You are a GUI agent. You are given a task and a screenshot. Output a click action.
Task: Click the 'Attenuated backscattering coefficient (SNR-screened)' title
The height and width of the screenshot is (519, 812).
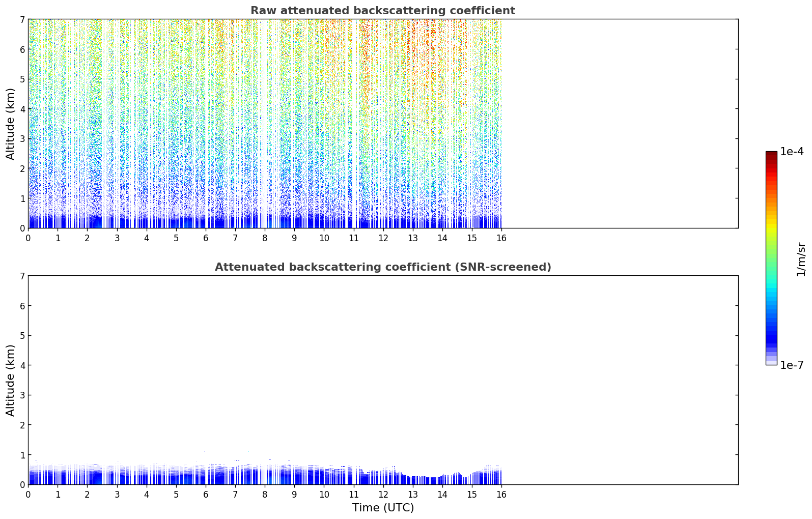pyautogui.click(x=383, y=267)
